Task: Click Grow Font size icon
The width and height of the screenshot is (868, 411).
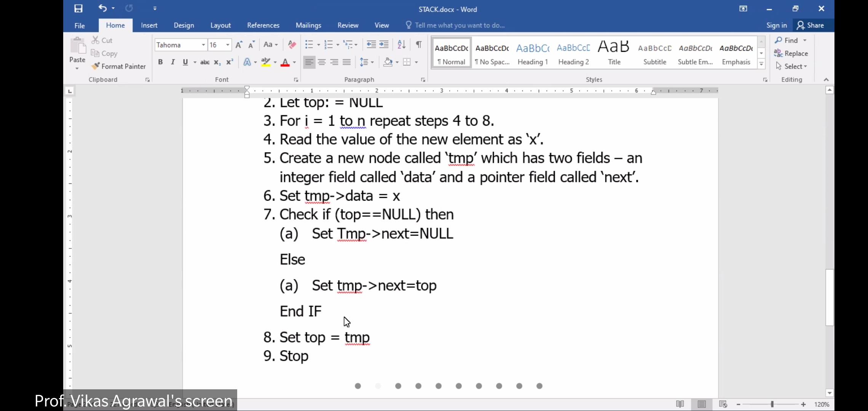Action: [239, 45]
